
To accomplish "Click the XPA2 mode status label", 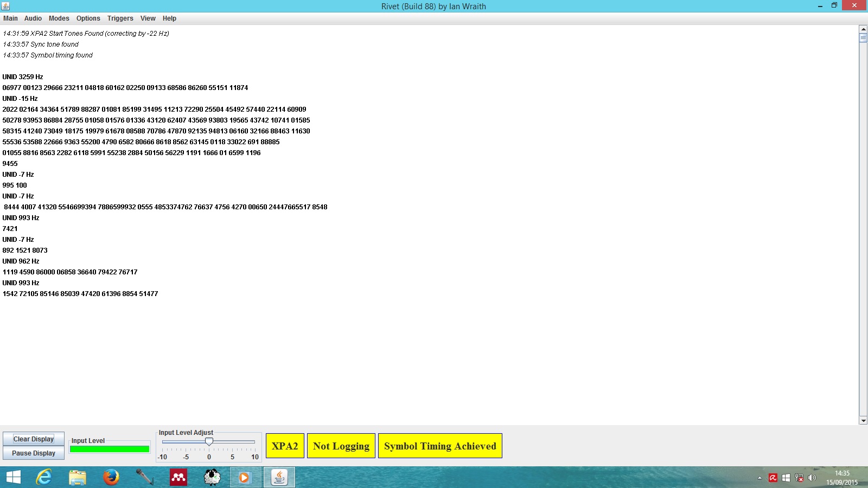I will 285,446.
